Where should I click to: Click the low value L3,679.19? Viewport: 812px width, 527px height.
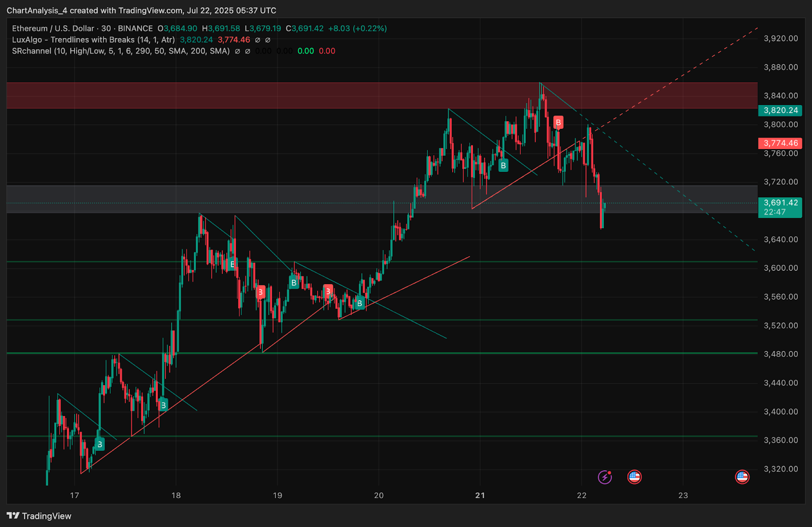pos(263,28)
